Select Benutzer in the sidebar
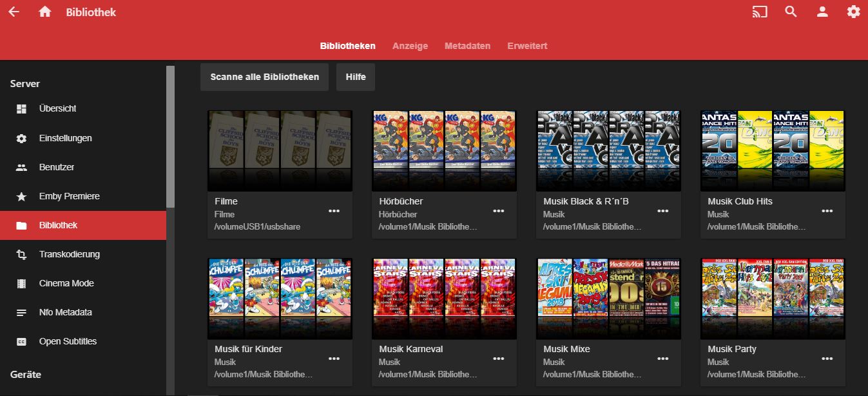The width and height of the screenshot is (868, 396). tap(83, 167)
